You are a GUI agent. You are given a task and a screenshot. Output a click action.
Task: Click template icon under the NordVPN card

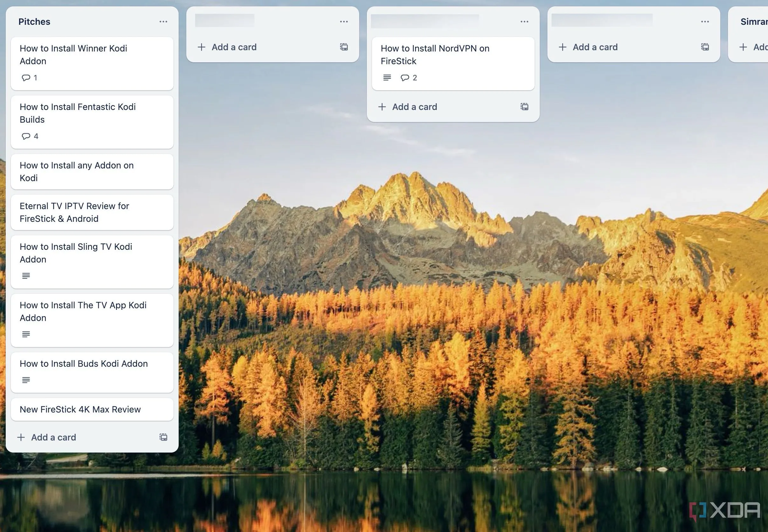tap(524, 107)
